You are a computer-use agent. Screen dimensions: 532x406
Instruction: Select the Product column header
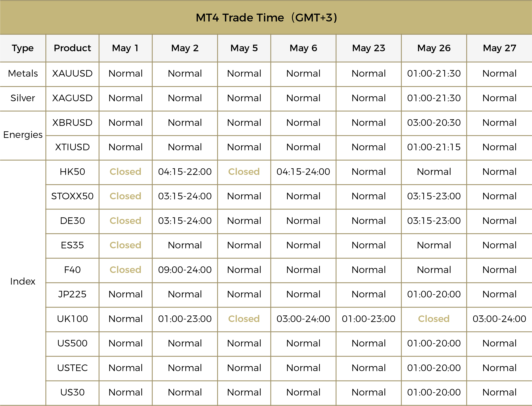(x=73, y=48)
